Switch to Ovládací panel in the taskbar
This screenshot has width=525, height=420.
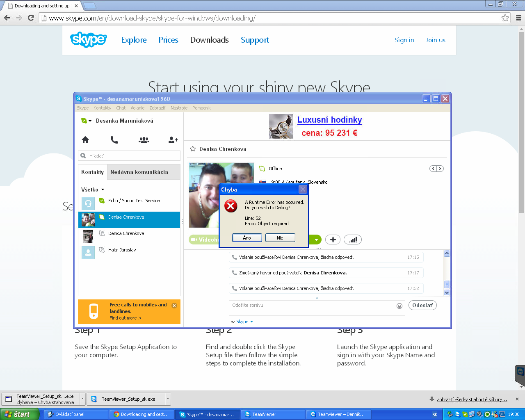77,414
